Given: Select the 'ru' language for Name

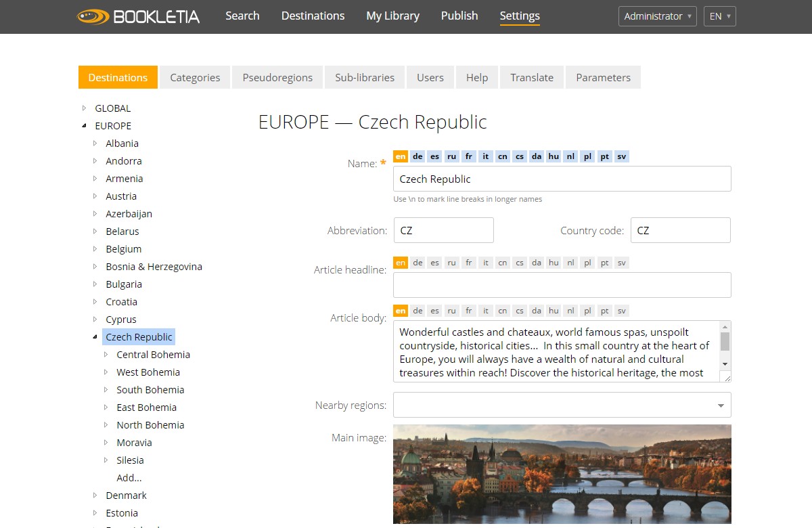Looking at the screenshot, I should tap(451, 156).
